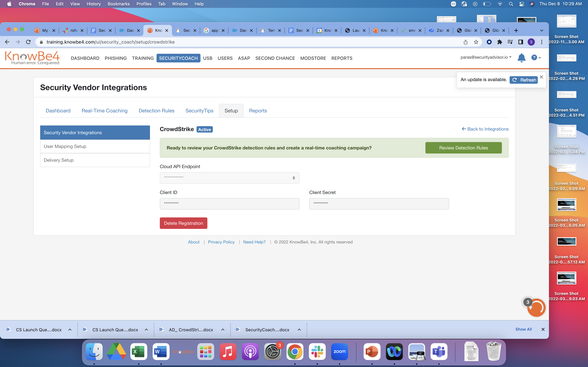Open the orange KnowBe4 chat widget
The height and width of the screenshot is (367, 588).
[536, 308]
